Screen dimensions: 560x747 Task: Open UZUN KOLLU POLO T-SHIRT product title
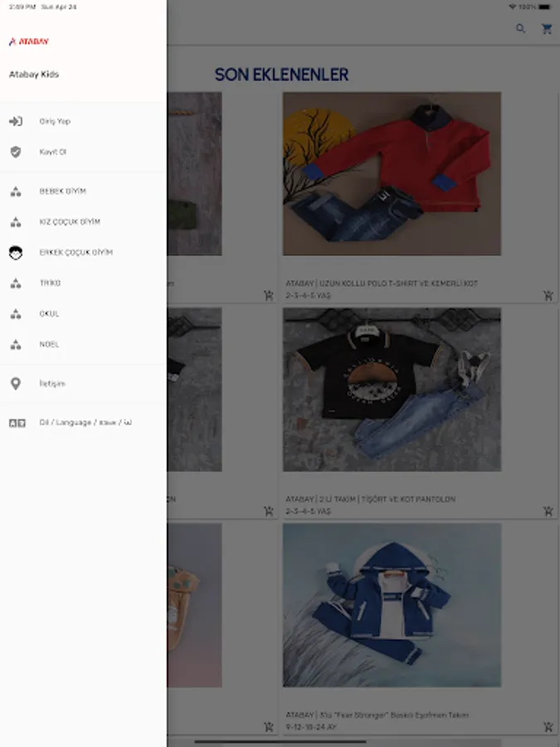382,284
